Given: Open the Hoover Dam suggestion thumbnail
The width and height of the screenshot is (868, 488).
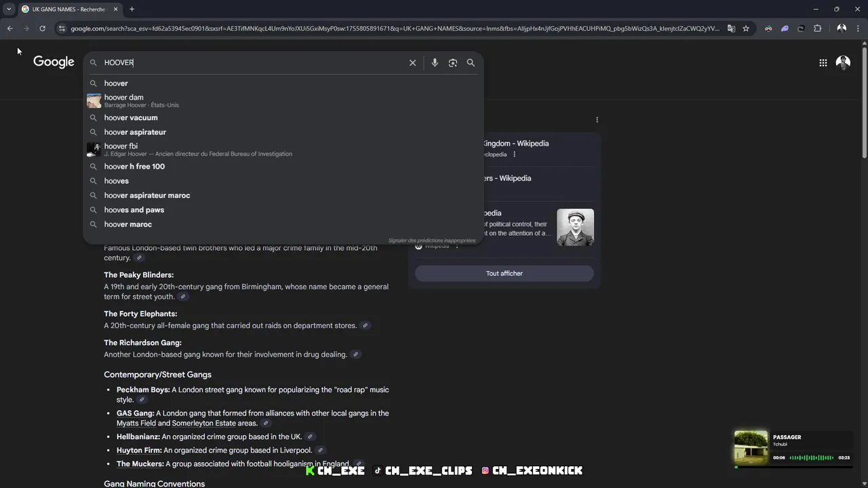Looking at the screenshot, I should click(x=94, y=100).
